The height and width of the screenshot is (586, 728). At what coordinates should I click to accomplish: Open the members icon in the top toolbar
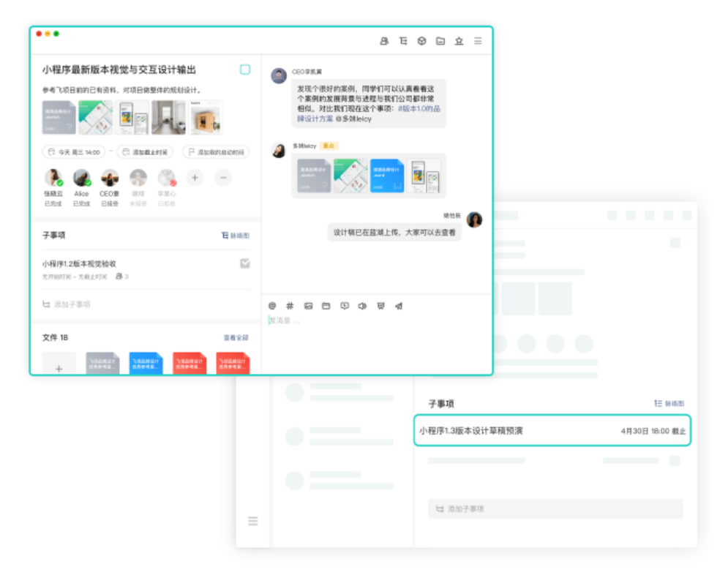(x=383, y=41)
